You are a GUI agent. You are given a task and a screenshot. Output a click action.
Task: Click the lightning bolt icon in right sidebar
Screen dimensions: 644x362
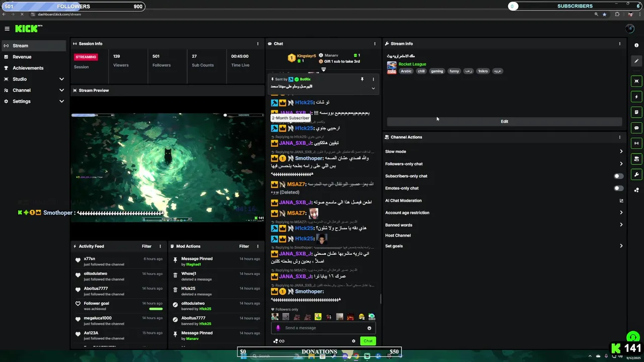[x=636, y=97]
